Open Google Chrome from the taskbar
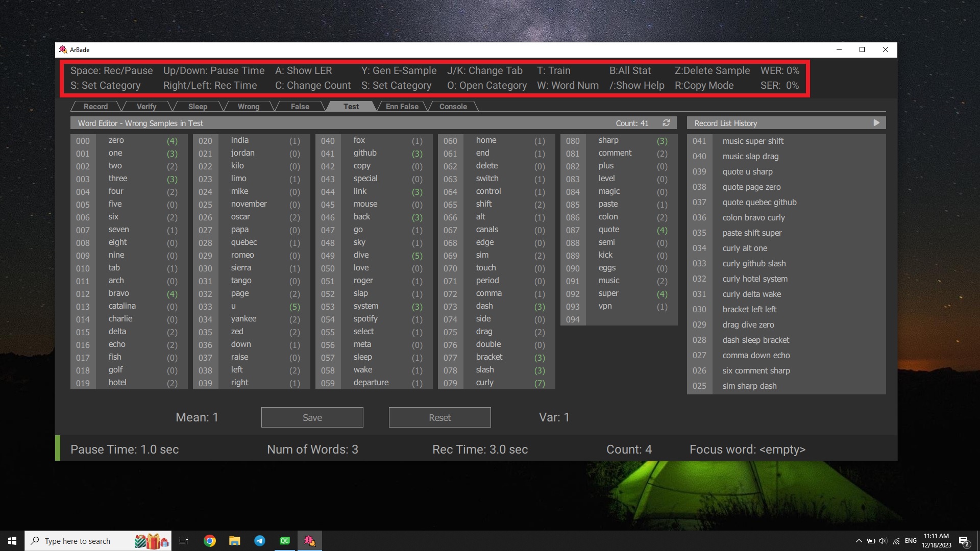The width and height of the screenshot is (980, 551). pyautogui.click(x=209, y=541)
